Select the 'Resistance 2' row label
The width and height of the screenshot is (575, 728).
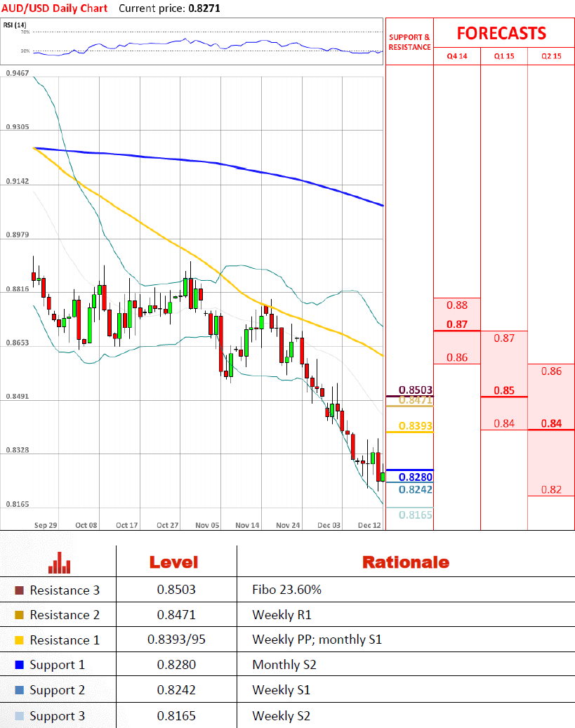point(65,615)
